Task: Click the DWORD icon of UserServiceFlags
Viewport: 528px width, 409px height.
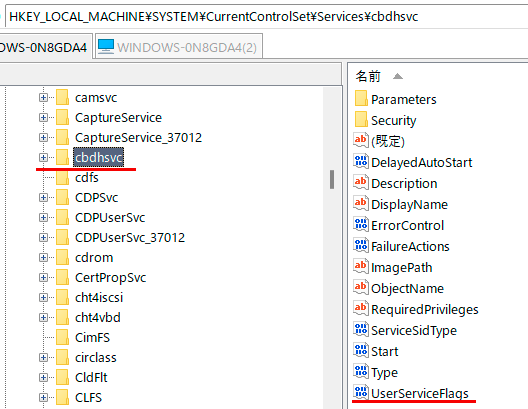Action: (x=361, y=392)
